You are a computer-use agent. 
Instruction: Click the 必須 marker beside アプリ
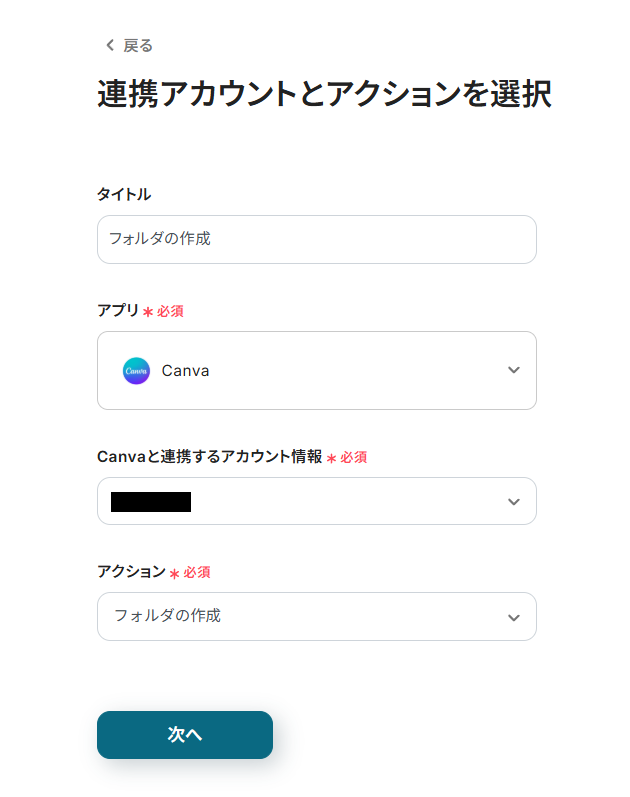[x=170, y=311]
